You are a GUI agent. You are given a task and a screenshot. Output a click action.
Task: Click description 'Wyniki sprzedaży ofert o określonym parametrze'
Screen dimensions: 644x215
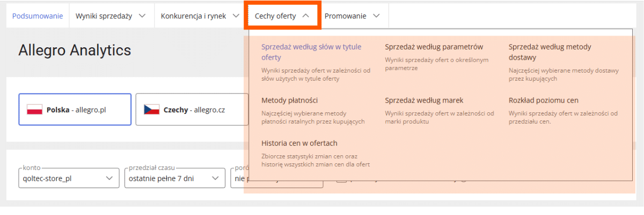coord(437,64)
